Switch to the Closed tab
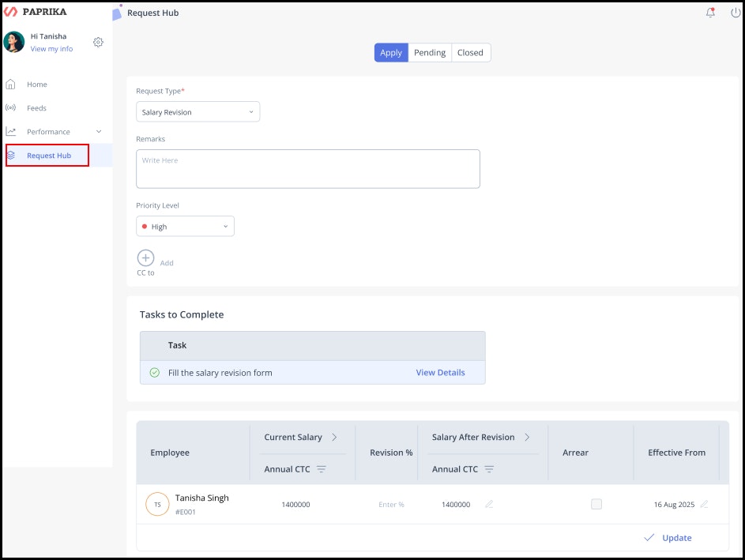 point(470,53)
